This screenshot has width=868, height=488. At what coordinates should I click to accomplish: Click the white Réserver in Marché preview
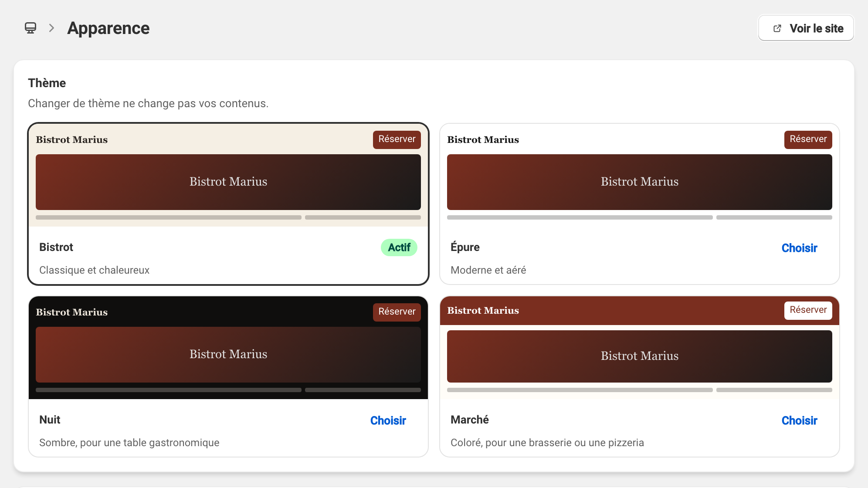click(808, 310)
